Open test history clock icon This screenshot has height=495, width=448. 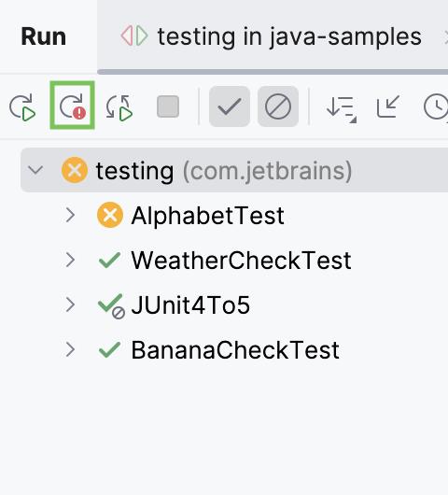click(436, 107)
